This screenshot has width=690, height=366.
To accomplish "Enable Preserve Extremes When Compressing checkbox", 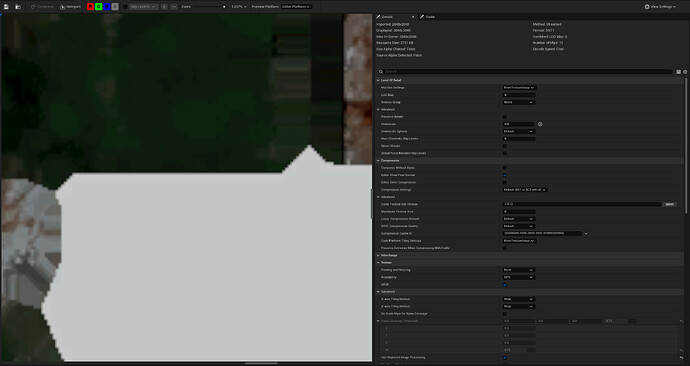I will point(505,248).
